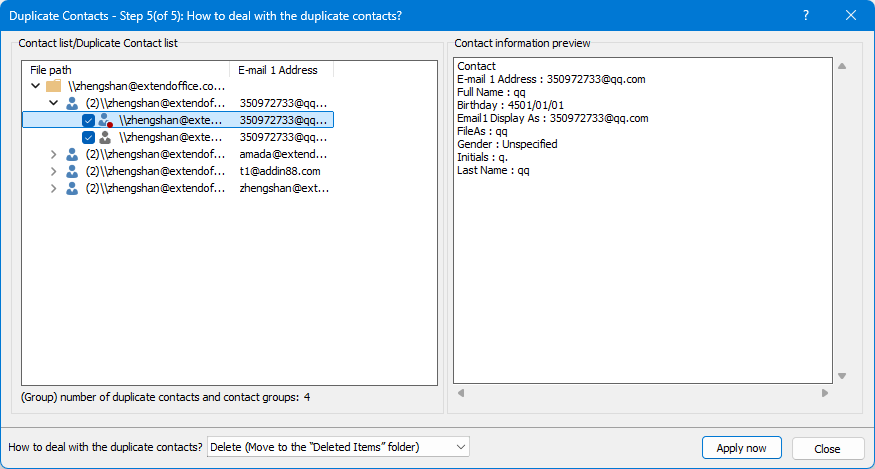Click the red-dot contact icon in the selected row
The image size is (875, 469).
[x=105, y=120]
